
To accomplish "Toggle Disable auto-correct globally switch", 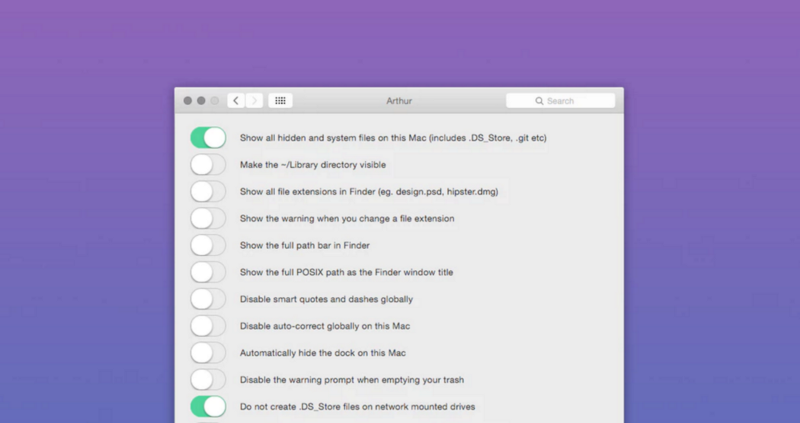I will point(208,326).
